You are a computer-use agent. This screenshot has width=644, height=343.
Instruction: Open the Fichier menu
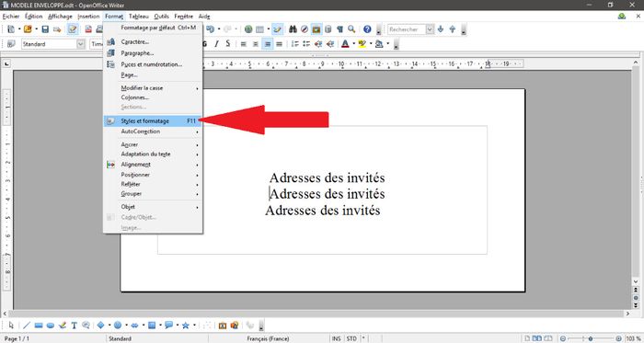[11, 17]
